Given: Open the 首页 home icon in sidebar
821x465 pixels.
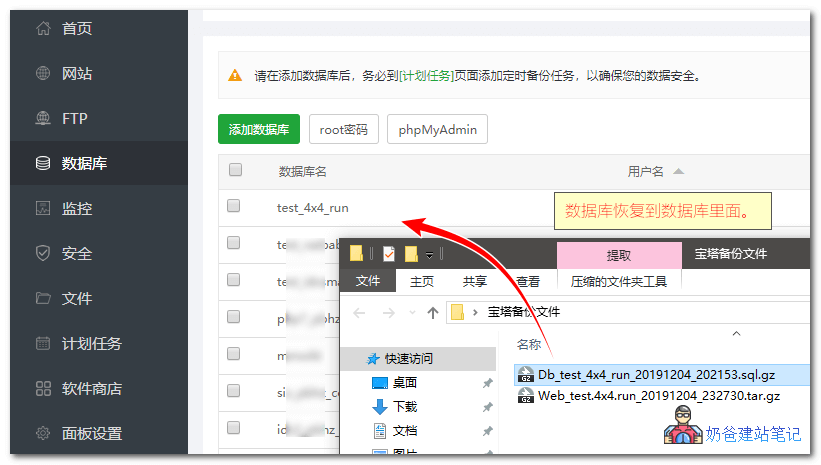Looking at the screenshot, I should click(43, 28).
